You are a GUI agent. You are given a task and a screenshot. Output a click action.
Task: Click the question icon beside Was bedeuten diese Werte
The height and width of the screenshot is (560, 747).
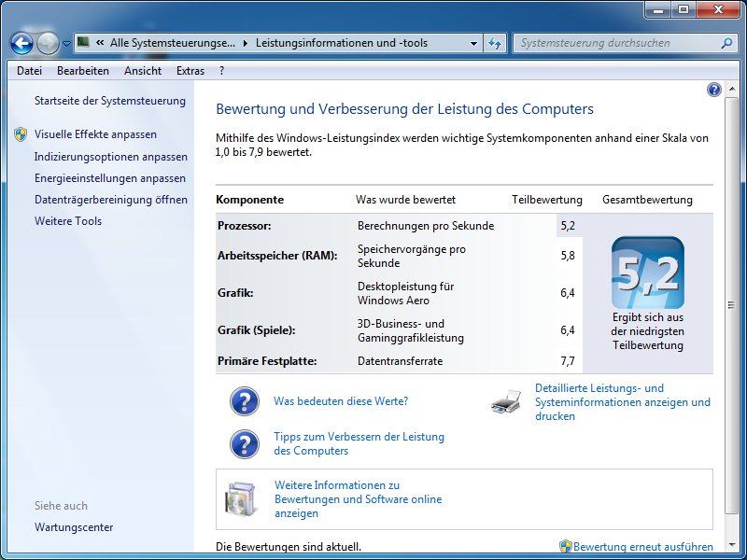click(x=245, y=401)
